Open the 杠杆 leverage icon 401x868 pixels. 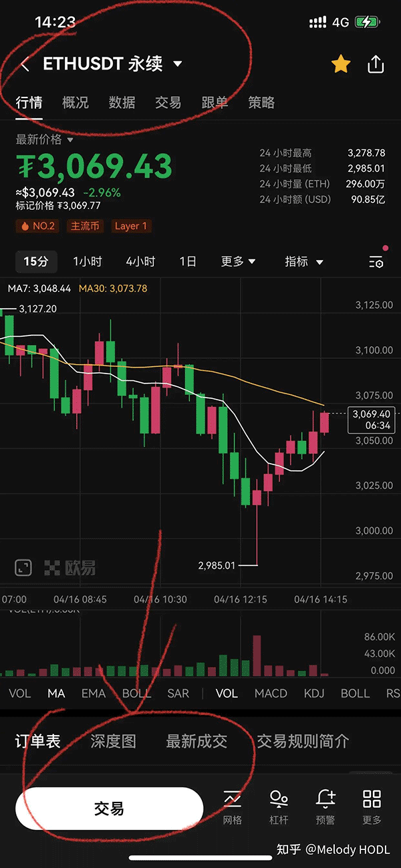[279, 807]
